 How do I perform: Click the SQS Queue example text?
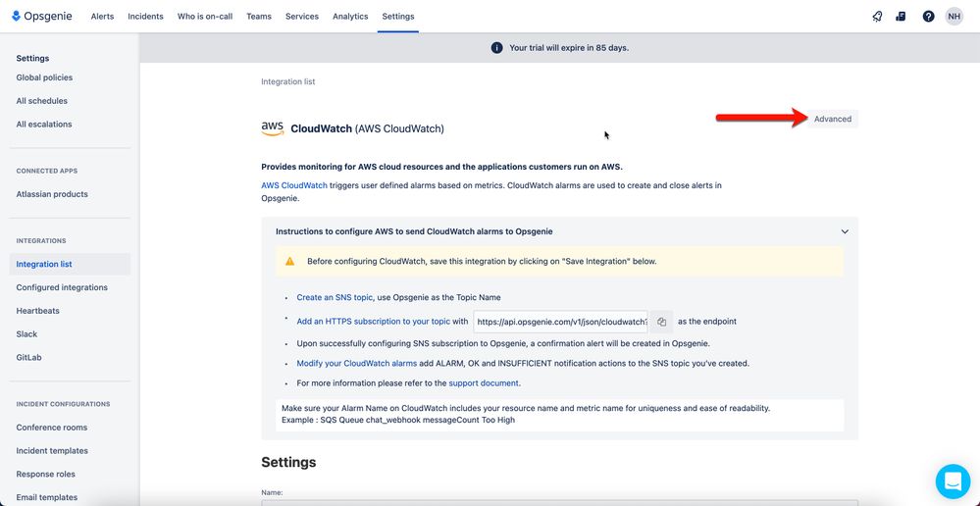click(398, 420)
